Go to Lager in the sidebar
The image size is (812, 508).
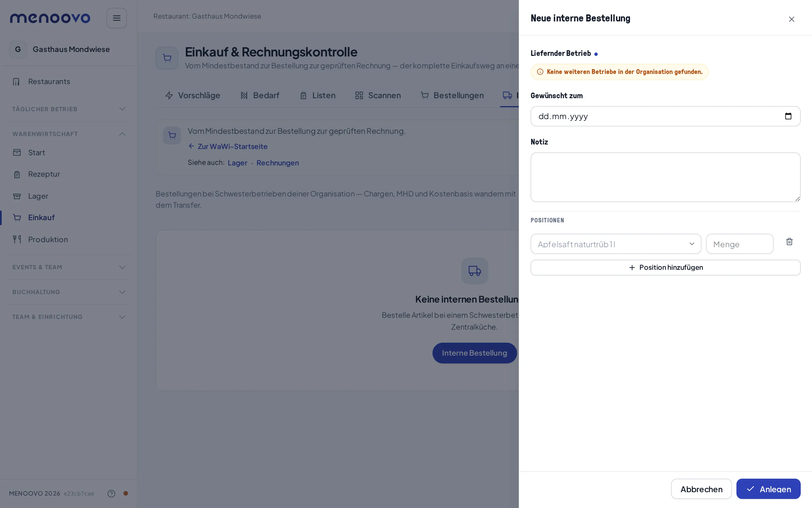click(x=69, y=196)
